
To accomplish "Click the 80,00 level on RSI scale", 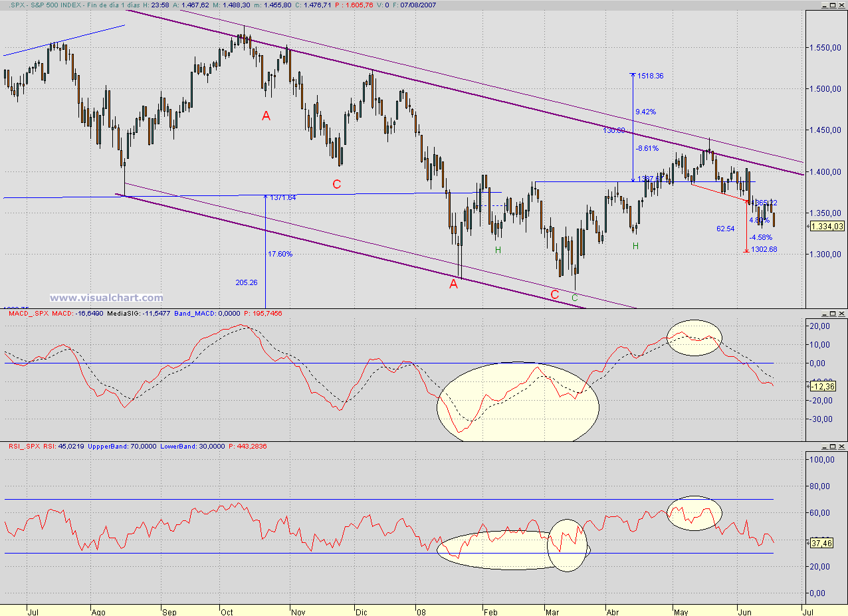I will coord(821,486).
